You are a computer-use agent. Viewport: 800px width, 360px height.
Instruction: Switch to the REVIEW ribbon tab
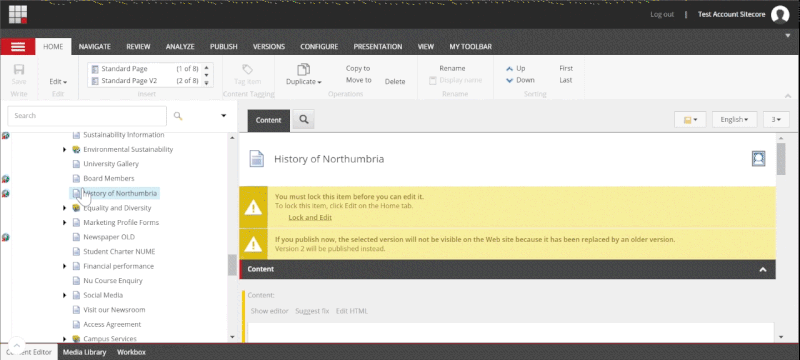[x=138, y=46]
